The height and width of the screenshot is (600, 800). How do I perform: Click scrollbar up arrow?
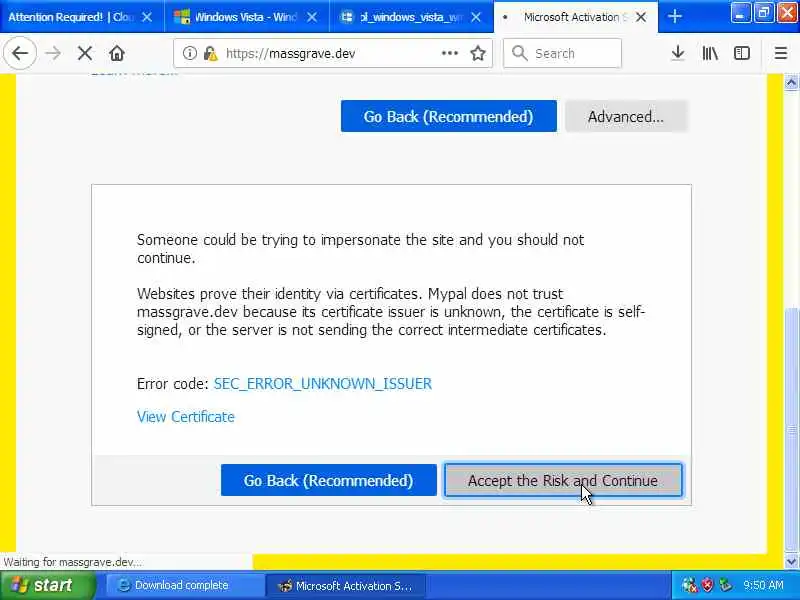point(791,82)
